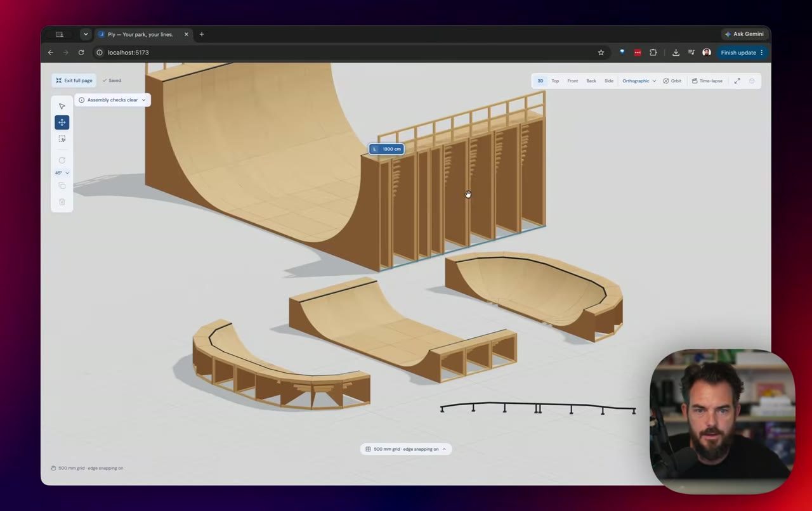Viewport: 812px width, 511px height.
Task: Select the Ply — Your park, your lines tab
Action: coord(144,34)
